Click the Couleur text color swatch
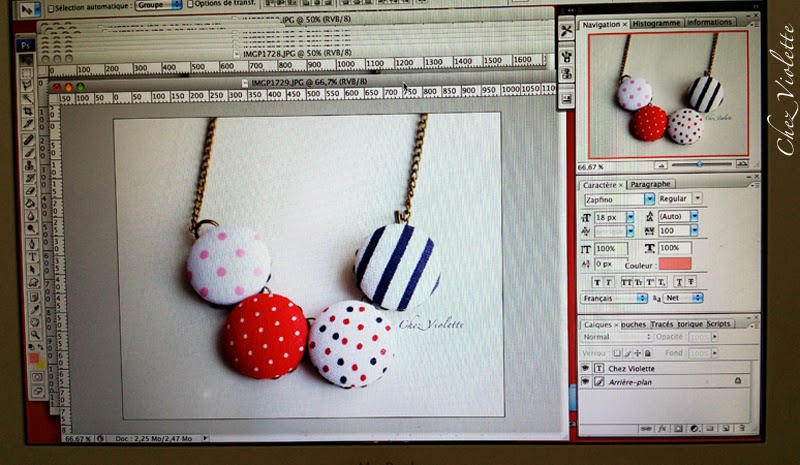800x465 pixels. point(674,264)
